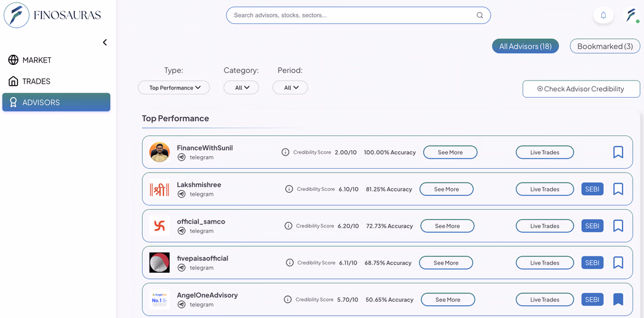Viewport: 644px width, 318px height.
Task: Click telegram icon under fivepaisaofficial
Action: tap(182, 268)
